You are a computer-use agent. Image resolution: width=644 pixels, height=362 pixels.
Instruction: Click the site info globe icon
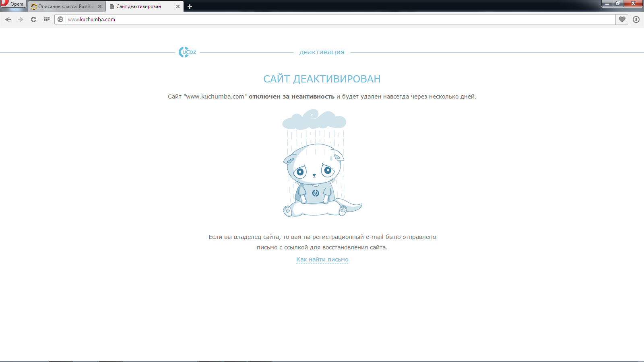click(x=60, y=19)
